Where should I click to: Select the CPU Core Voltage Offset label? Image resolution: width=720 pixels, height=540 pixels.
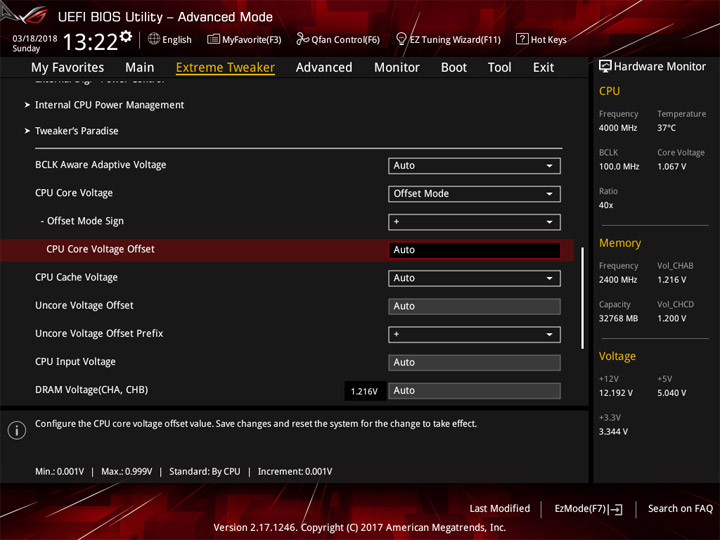click(101, 249)
